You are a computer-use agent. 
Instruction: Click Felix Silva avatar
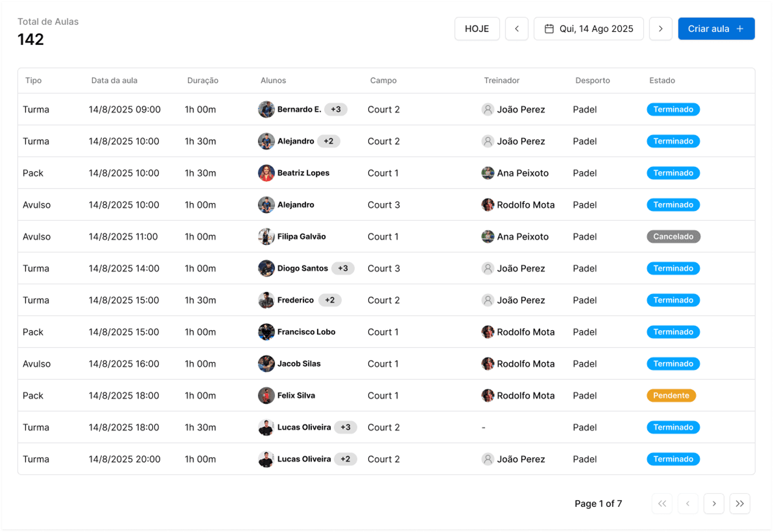tap(266, 395)
